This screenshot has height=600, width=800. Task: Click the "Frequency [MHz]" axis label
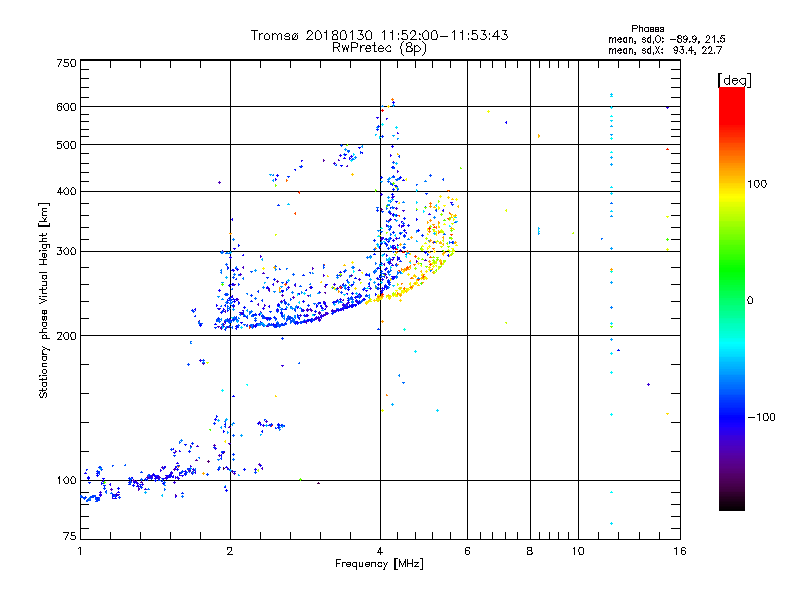coord(379,564)
